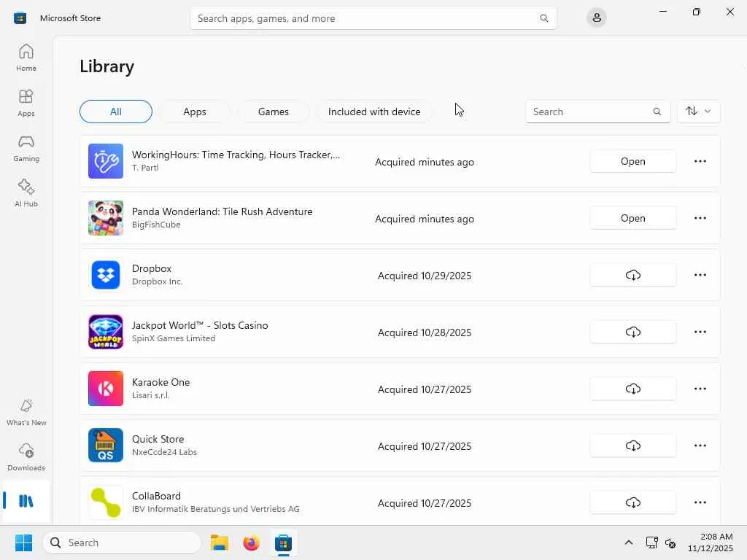Click the Quick Store title
747x560 pixels.
coord(158,439)
